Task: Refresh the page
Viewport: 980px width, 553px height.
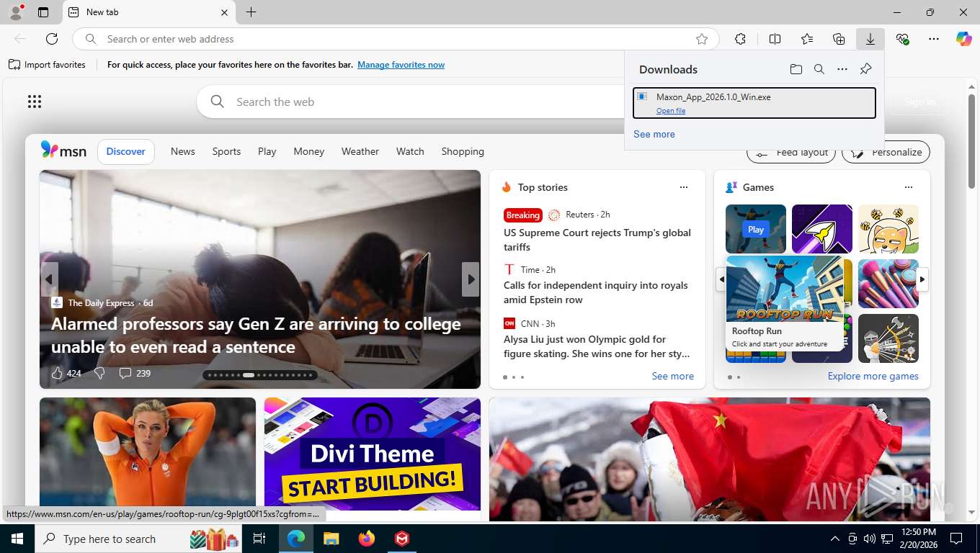Action: click(52, 39)
